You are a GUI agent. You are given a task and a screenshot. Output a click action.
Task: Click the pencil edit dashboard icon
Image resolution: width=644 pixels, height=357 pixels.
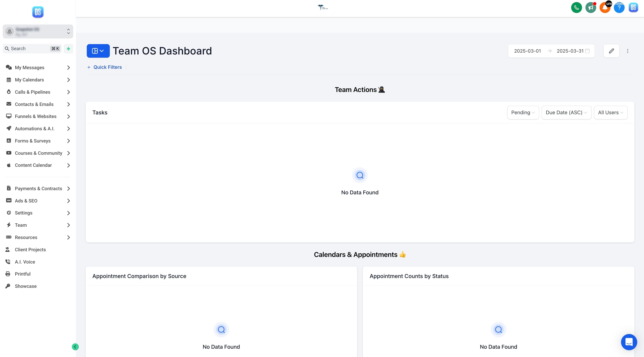(611, 51)
